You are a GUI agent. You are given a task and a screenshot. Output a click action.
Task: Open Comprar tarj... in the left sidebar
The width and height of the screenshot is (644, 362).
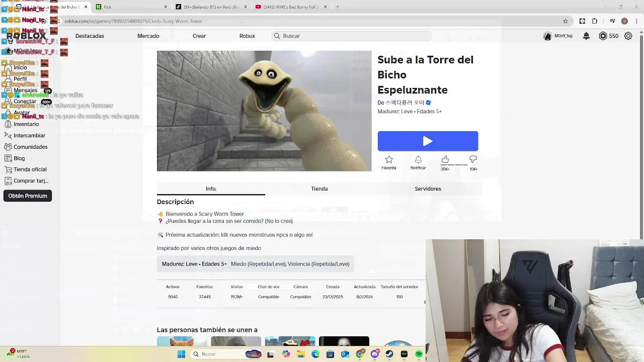tap(31, 180)
